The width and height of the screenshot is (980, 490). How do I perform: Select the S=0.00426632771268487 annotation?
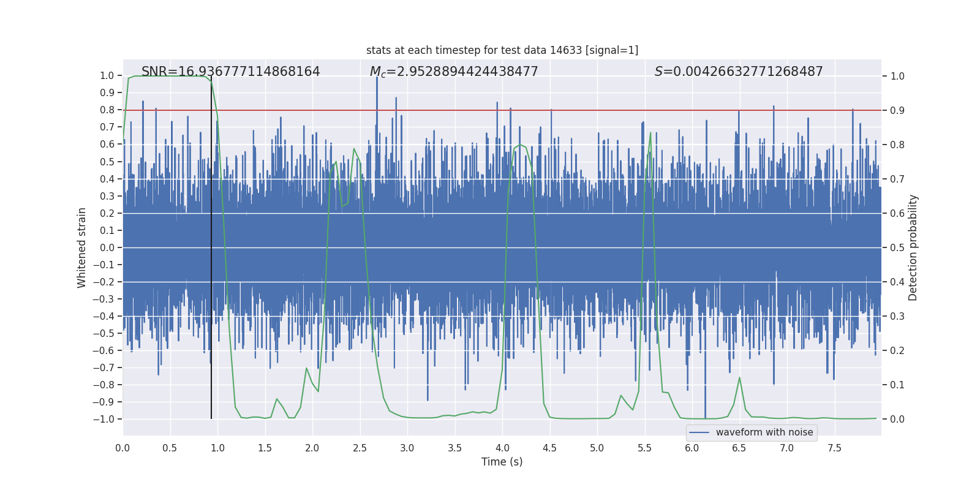[x=739, y=72]
